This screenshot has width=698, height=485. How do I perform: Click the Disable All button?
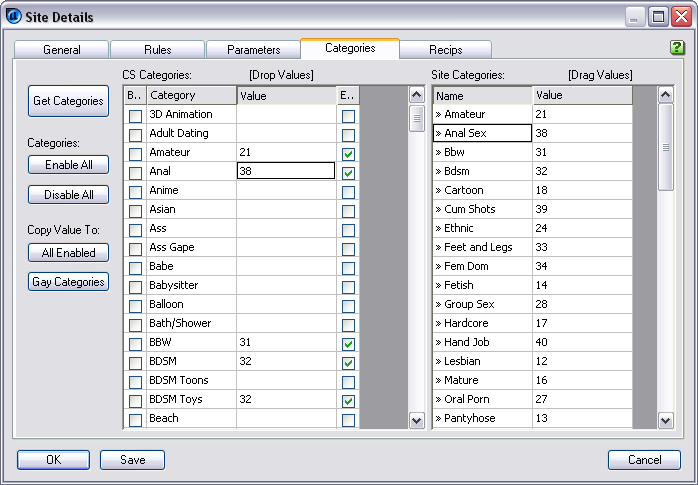[x=68, y=195]
